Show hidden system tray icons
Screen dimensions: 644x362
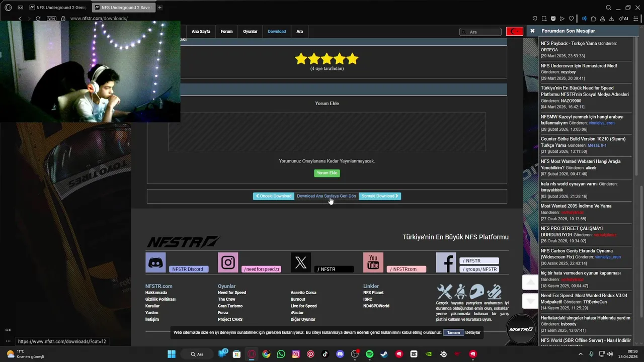pyautogui.click(x=581, y=354)
